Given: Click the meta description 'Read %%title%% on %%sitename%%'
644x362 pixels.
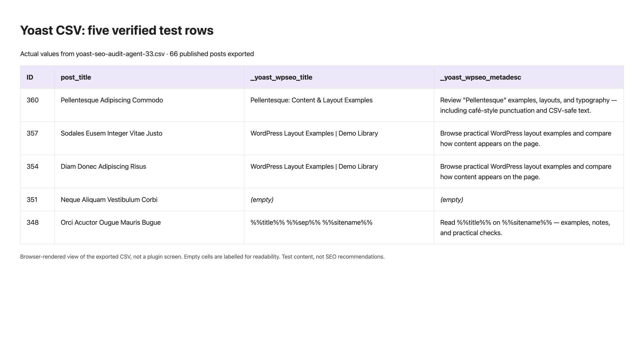Looking at the screenshot, I should click(529, 228).
